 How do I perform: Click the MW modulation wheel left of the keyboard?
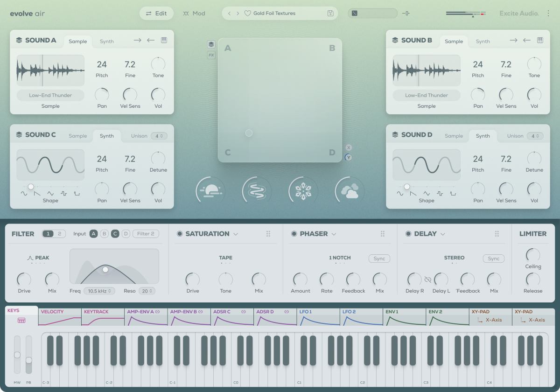coord(17,356)
